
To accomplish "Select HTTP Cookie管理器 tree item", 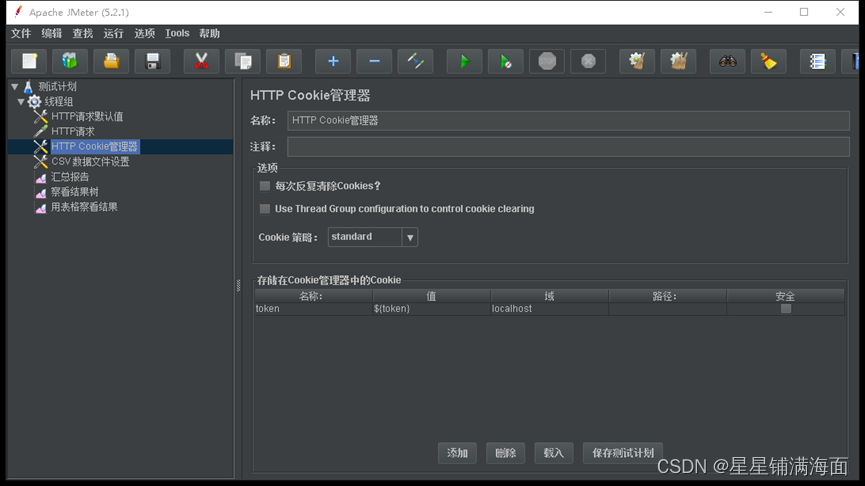I will point(94,146).
